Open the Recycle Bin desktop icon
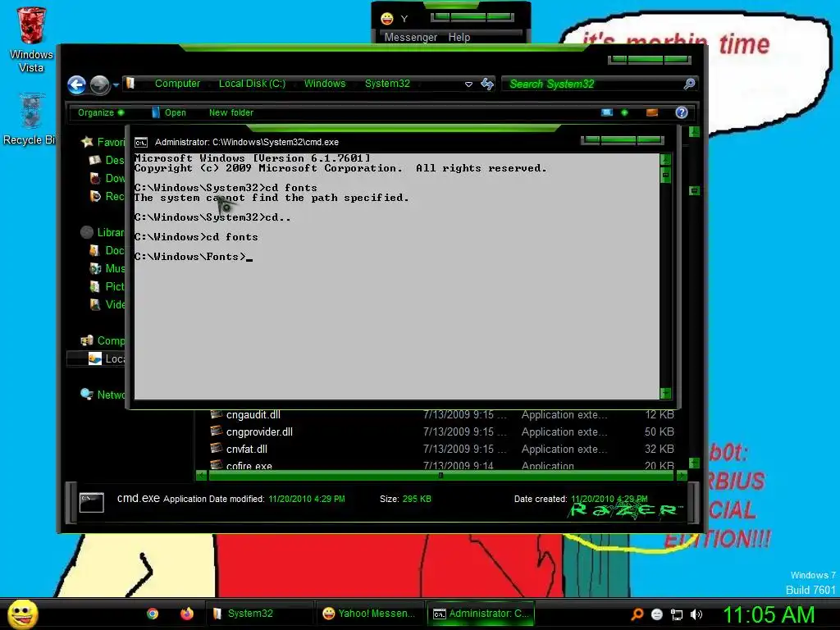The width and height of the screenshot is (840, 630). tap(31, 119)
